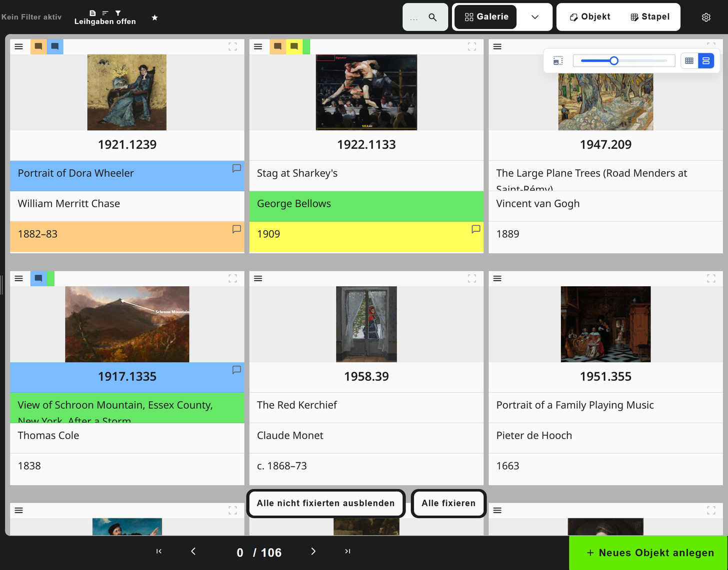Open comment on Portrait of Dora Wheeler title
This screenshot has height=570, width=728.
tap(236, 168)
